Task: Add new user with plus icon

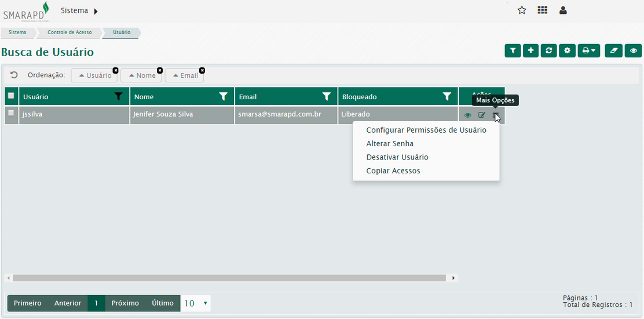Action: pyautogui.click(x=530, y=51)
